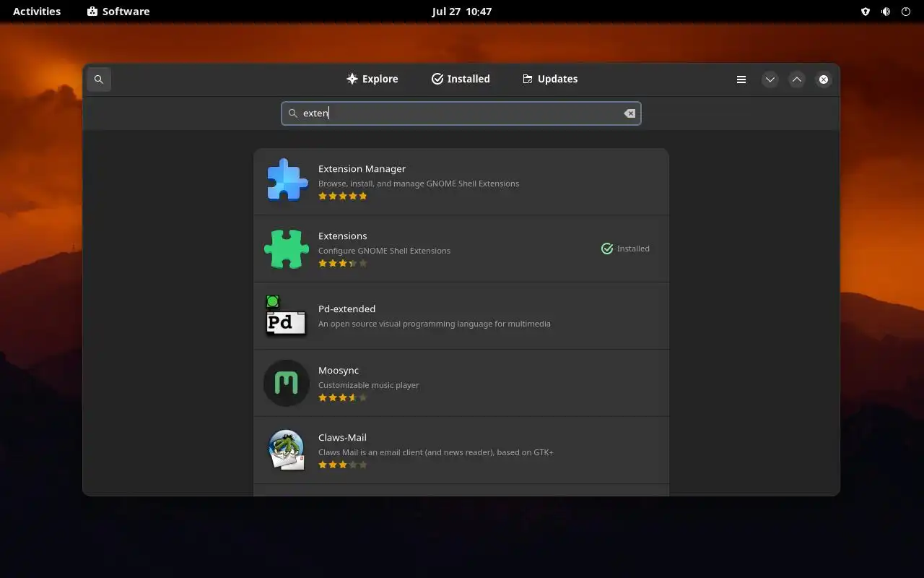Click the Claws-Mail star rating
Screen dimensions: 924x578
click(x=343, y=465)
